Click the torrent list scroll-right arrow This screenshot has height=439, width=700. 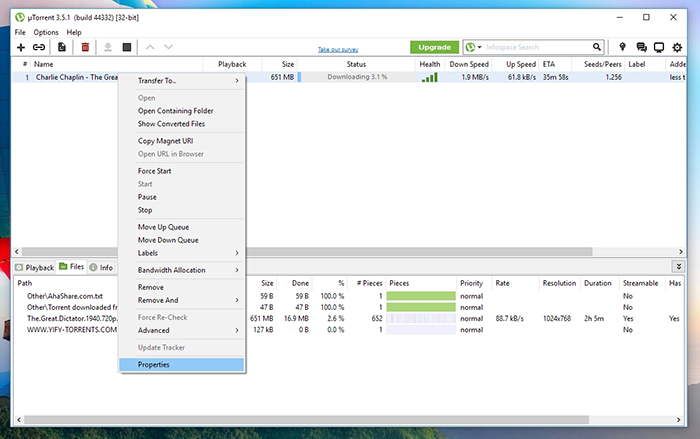click(x=681, y=251)
